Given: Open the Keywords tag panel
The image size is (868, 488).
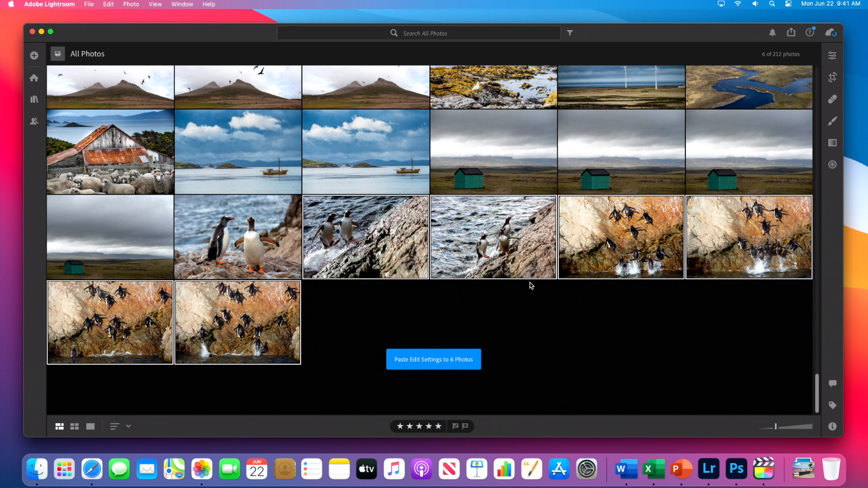Looking at the screenshot, I should [x=832, y=405].
